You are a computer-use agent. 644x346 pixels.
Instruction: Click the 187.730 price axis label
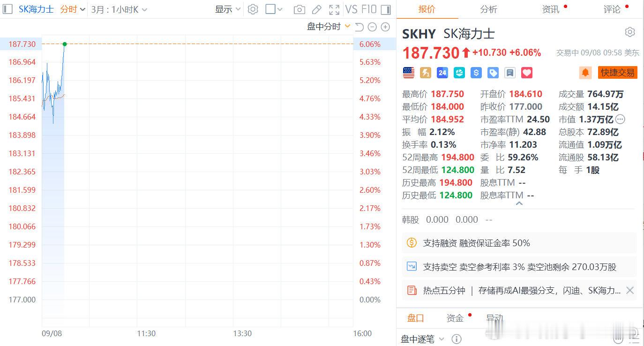click(22, 44)
